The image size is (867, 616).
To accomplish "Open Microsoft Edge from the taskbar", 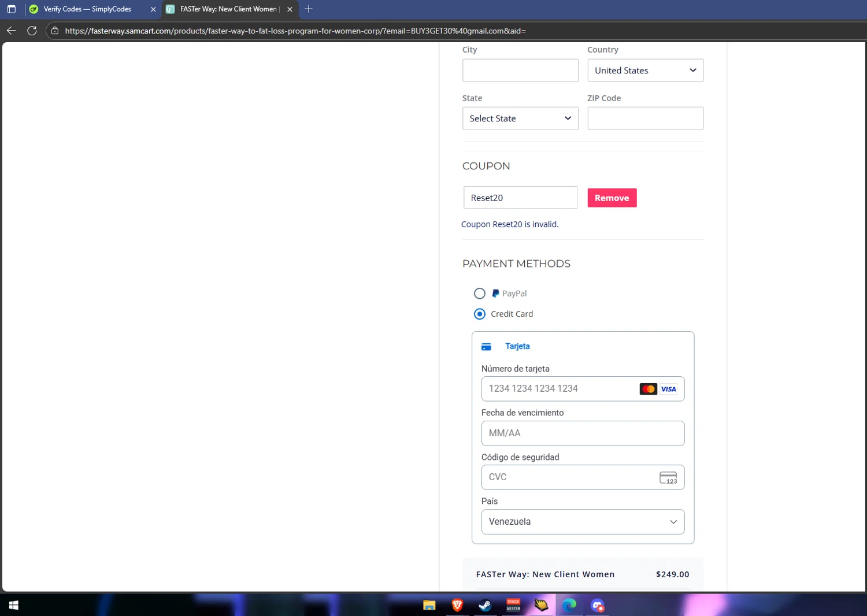I will click(569, 605).
